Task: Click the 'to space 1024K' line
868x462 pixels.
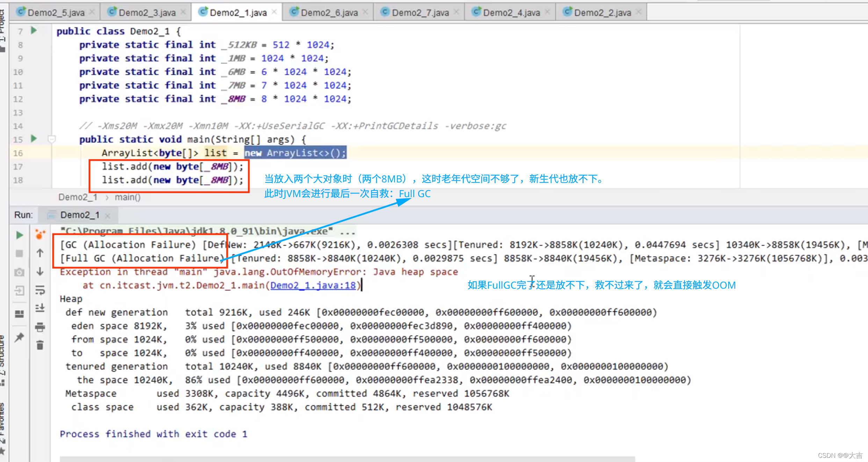Action: (x=321, y=353)
